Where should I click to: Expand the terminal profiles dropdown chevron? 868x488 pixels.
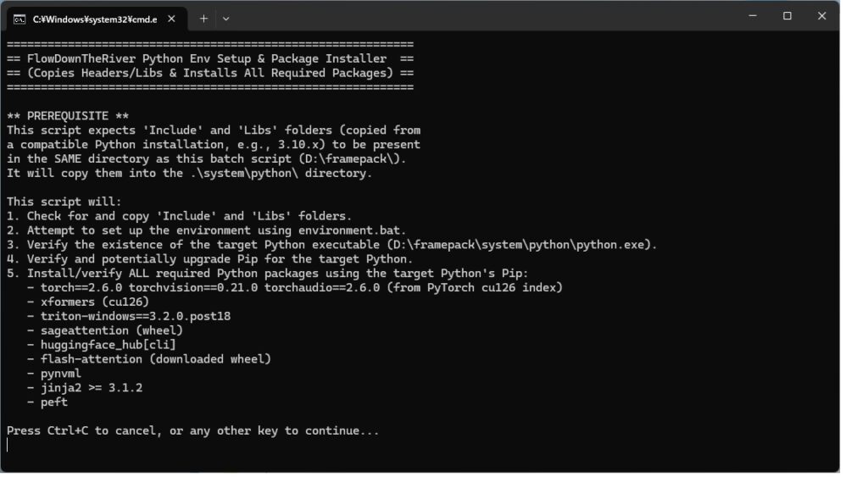point(225,19)
